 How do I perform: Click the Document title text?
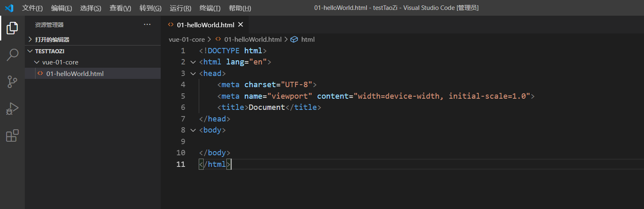tap(267, 107)
